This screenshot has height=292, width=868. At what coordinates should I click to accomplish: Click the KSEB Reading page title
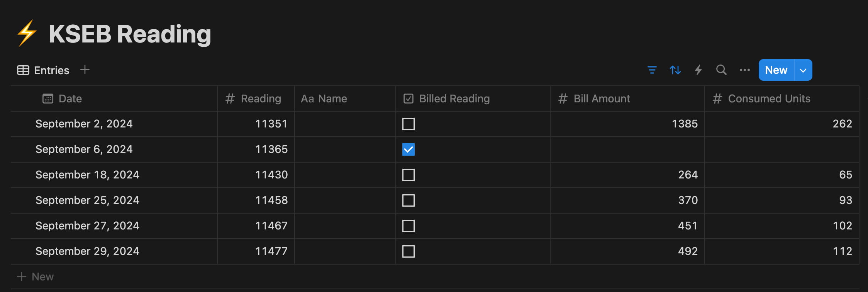tap(130, 34)
